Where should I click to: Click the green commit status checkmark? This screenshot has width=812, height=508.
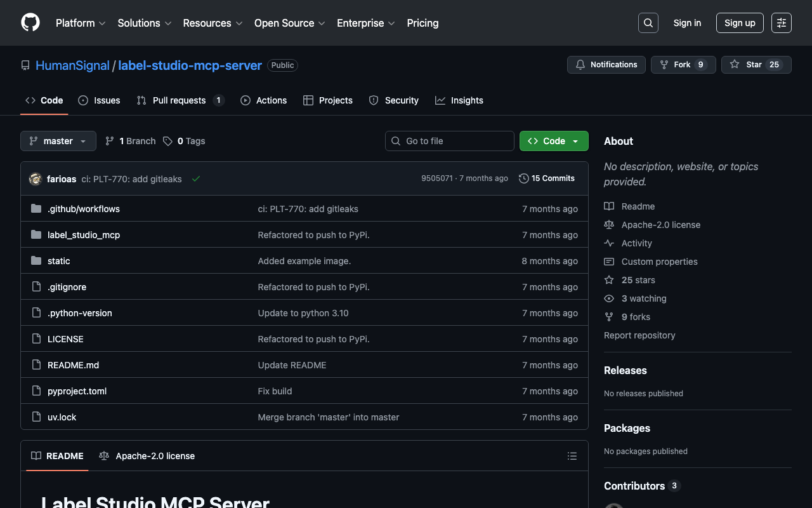click(196, 179)
